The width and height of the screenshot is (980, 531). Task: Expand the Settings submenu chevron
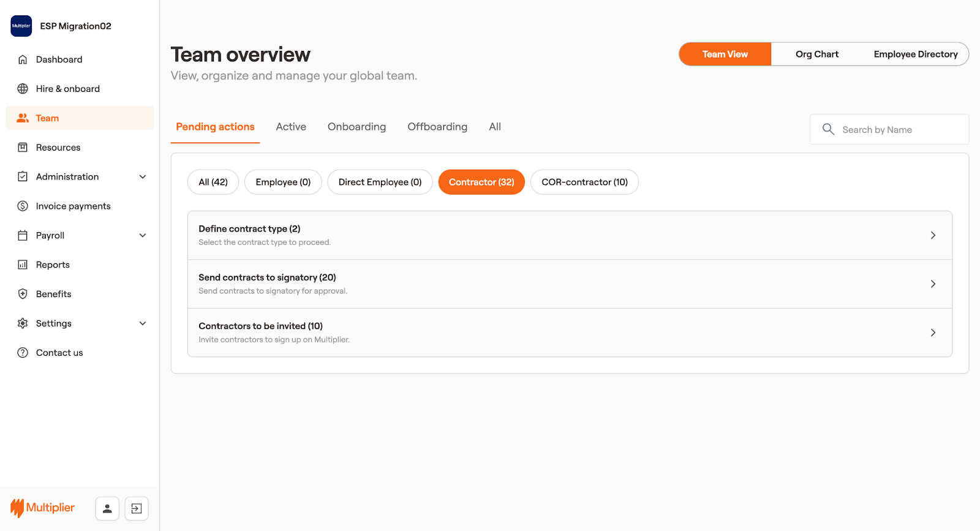(x=143, y=323)
